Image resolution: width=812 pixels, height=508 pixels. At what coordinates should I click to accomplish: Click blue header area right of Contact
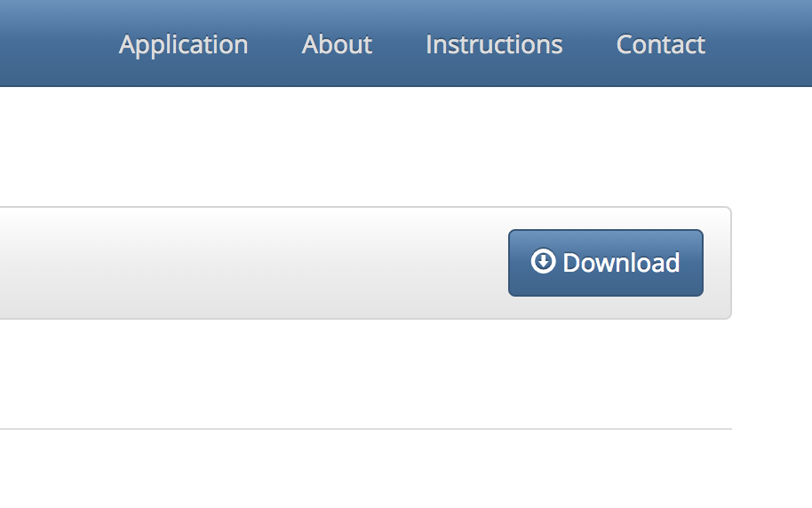(760, 44)
